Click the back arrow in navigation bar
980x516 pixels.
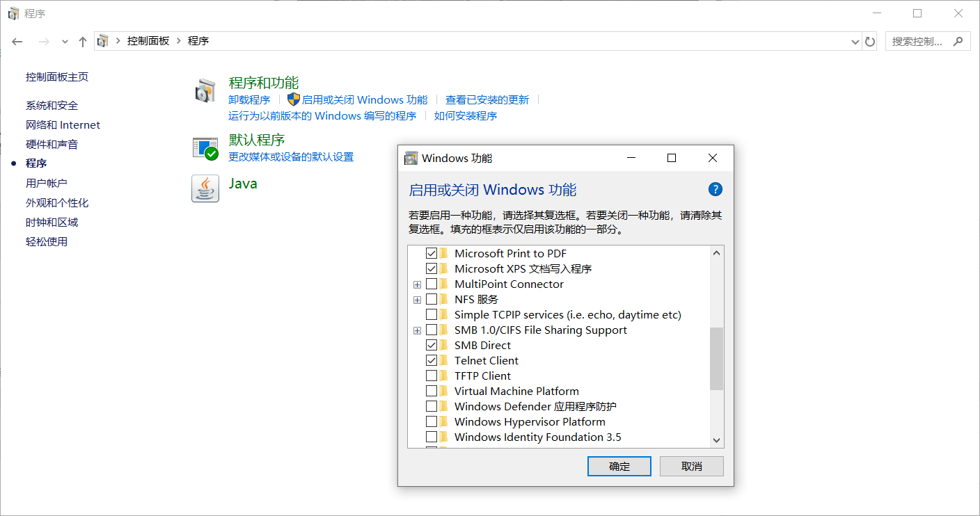point(17,42)
